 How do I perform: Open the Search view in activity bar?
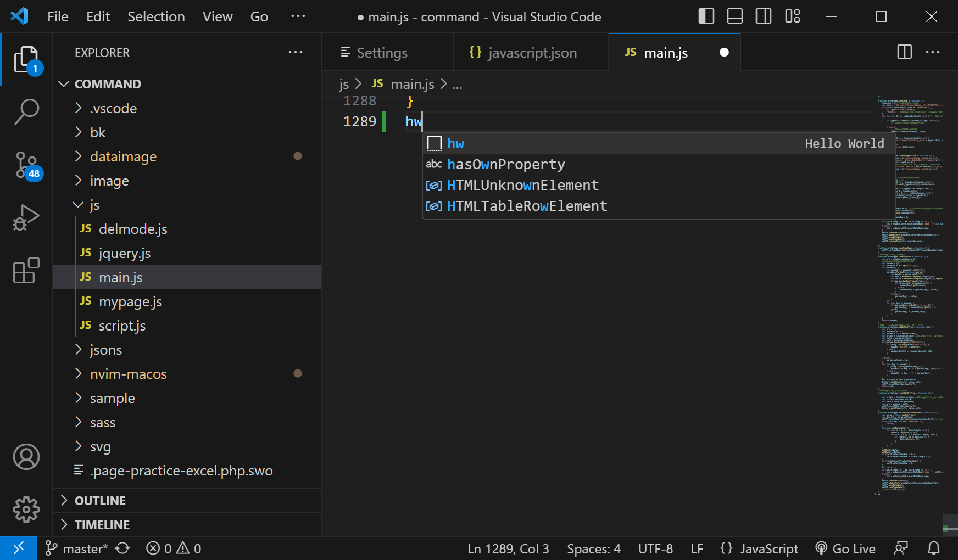26,112
